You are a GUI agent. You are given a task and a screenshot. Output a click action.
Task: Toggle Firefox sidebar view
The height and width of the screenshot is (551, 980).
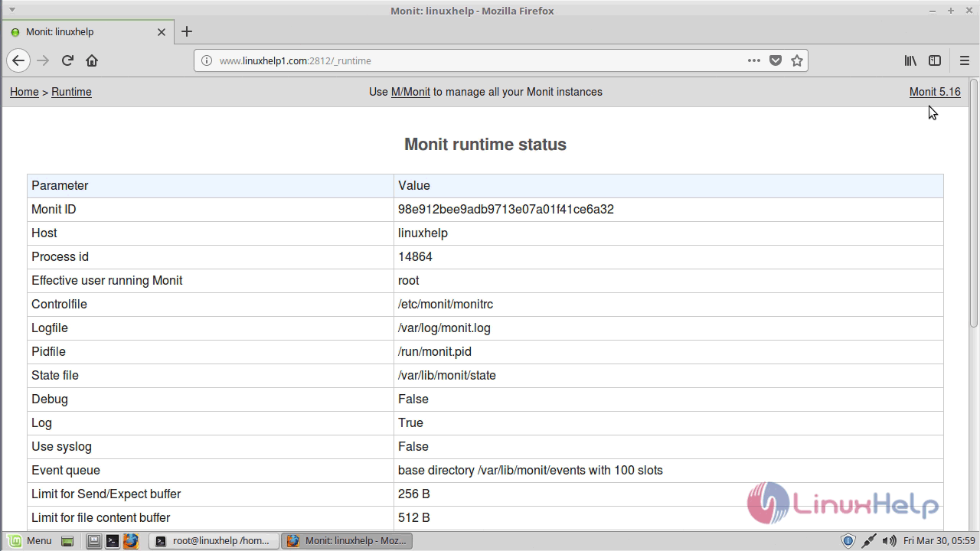click(x=935, y=60)
